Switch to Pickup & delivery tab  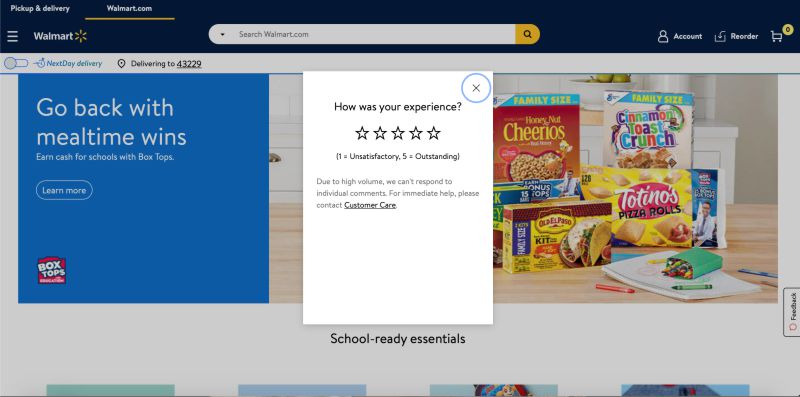pyautogui.click(x=40, y=8)
